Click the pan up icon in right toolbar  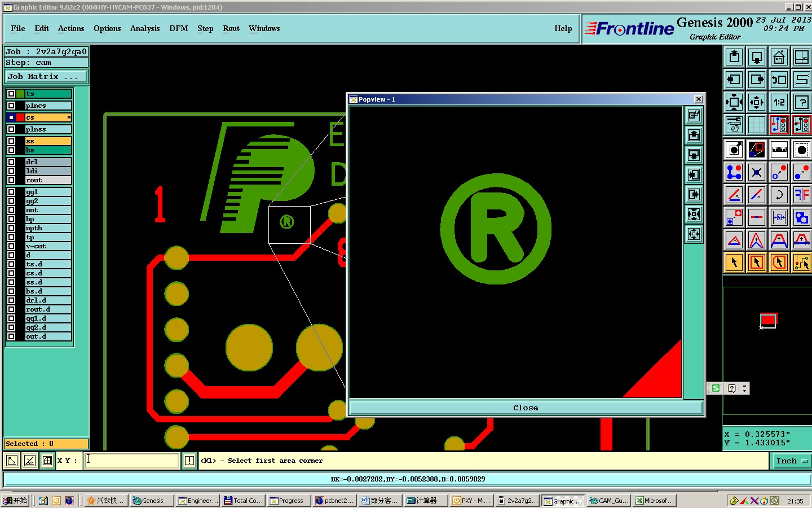(x=734, y=57)
